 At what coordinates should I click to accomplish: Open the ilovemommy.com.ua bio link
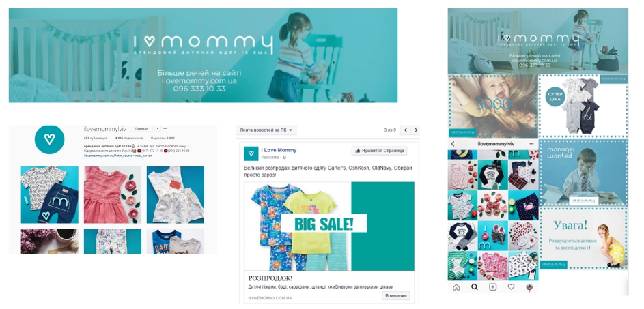pos(118,156)
